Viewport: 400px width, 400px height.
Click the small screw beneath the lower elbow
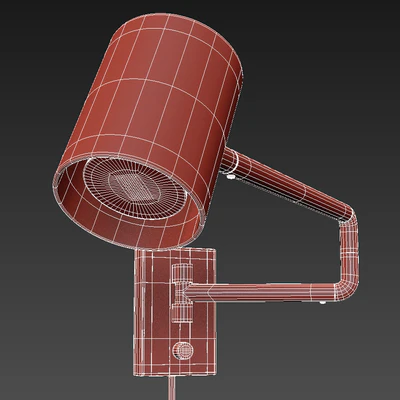(x=322, y=302)
